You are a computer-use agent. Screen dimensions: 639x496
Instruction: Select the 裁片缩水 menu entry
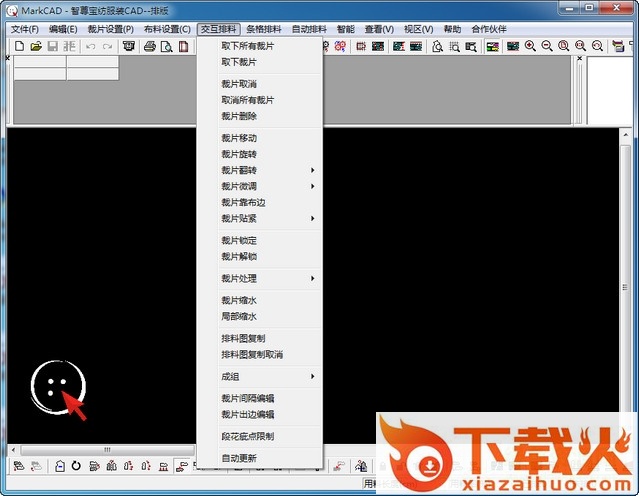pos(260,300)
